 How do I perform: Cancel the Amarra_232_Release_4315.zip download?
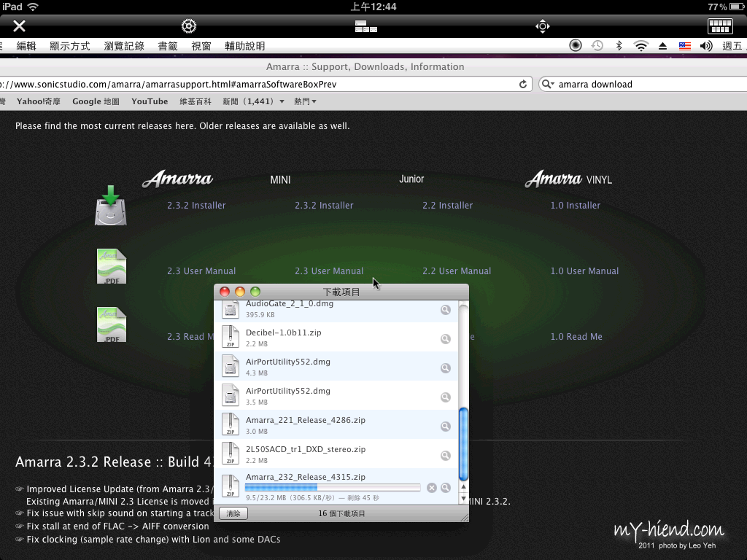click(x=432, y=488)
